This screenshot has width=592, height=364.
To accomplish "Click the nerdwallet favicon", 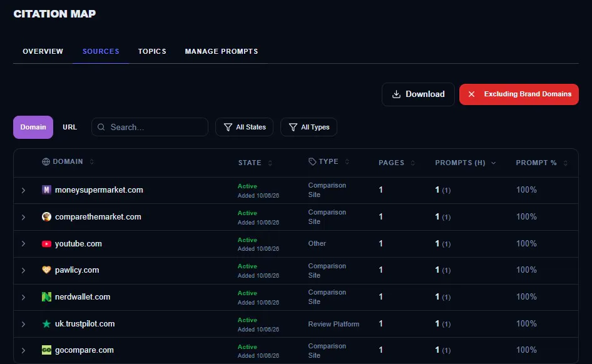I will tap(46, 297).
